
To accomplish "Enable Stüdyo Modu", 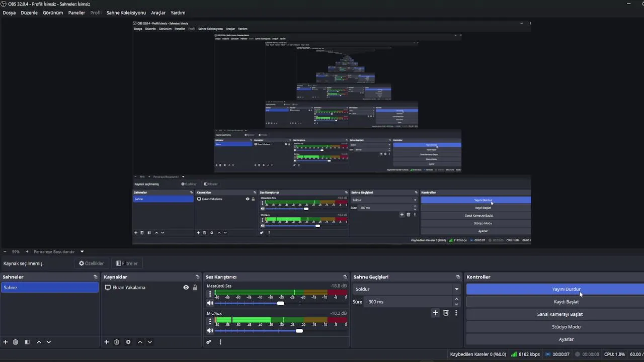I will (x=555, y=327).
